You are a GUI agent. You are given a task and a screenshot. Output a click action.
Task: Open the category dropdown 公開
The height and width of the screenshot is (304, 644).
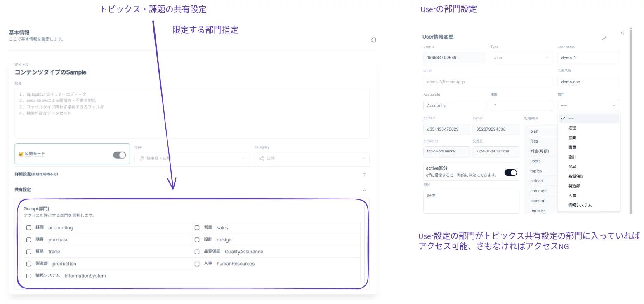(312, 158)
